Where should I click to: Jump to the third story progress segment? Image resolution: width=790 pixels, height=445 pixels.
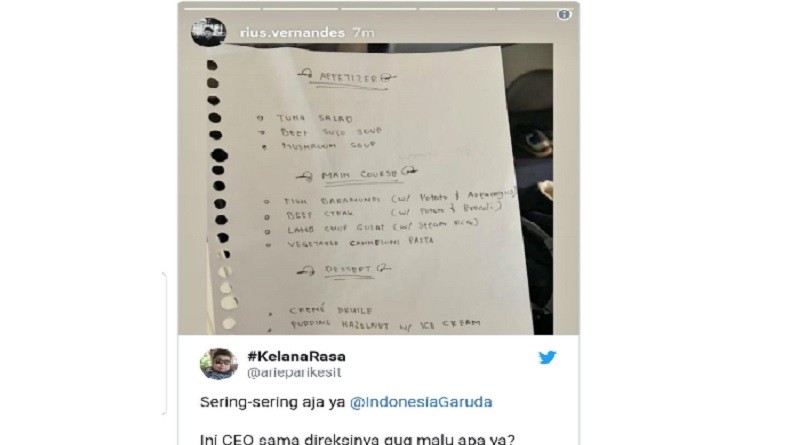(x=378, y=9)
